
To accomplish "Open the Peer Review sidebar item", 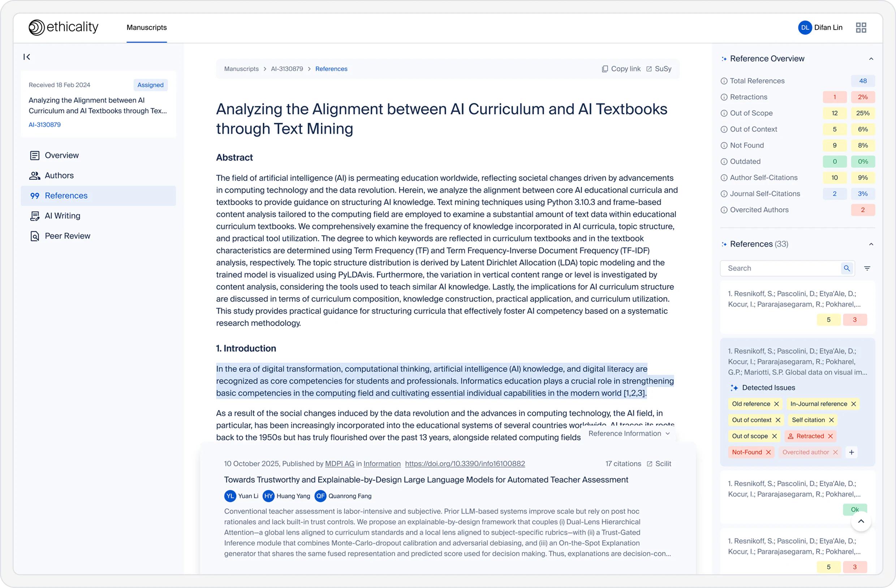I will 98,236.
